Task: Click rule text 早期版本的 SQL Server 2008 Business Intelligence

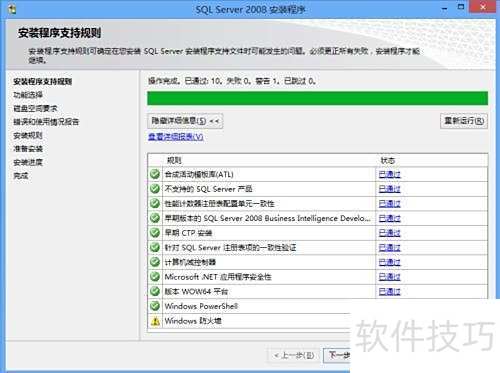Action: click(268, 218)
